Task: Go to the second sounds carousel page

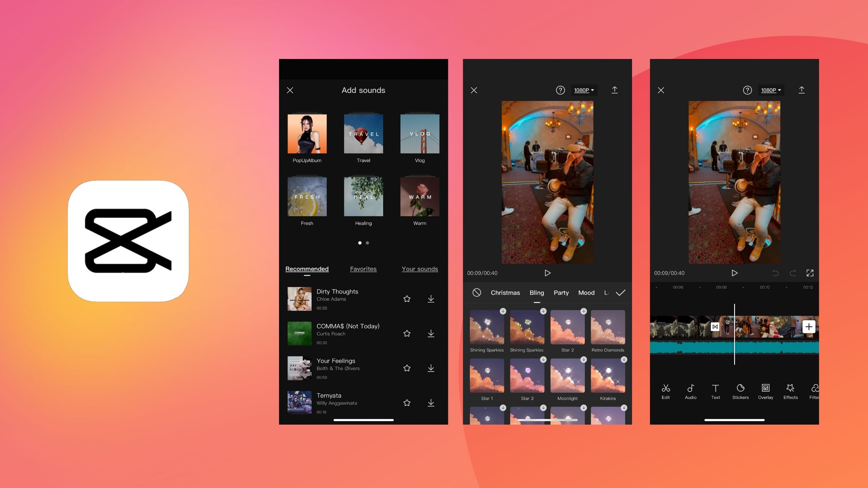Action: point(368,243)
